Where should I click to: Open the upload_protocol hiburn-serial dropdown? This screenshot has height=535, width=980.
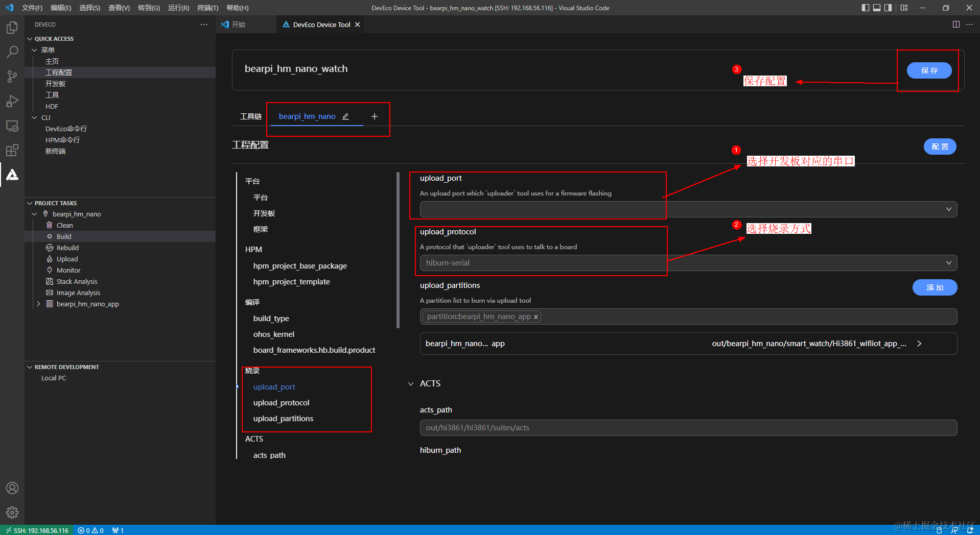(688, 263)
